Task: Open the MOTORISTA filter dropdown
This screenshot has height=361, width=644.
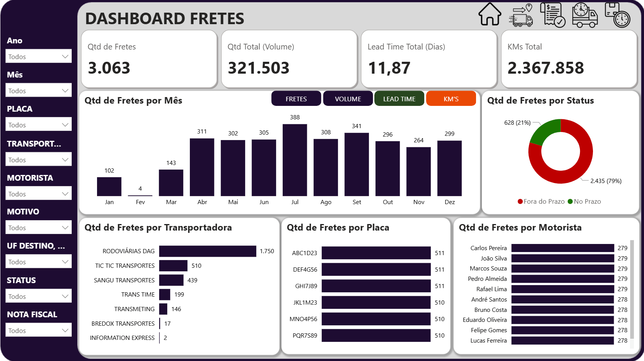Action: coord(38,194)
